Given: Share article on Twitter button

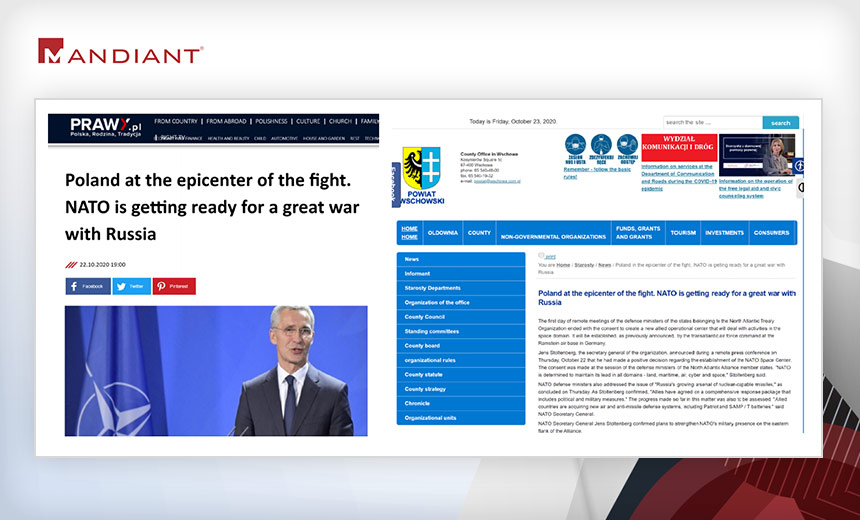Looking at the screenshot, I should [132, 286].
